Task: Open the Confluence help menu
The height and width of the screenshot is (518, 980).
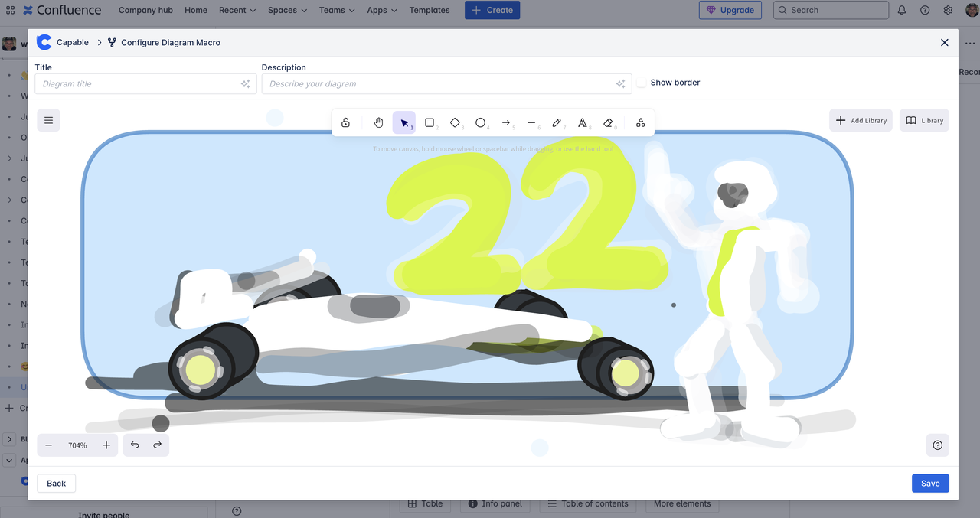Action: (925, 11)
